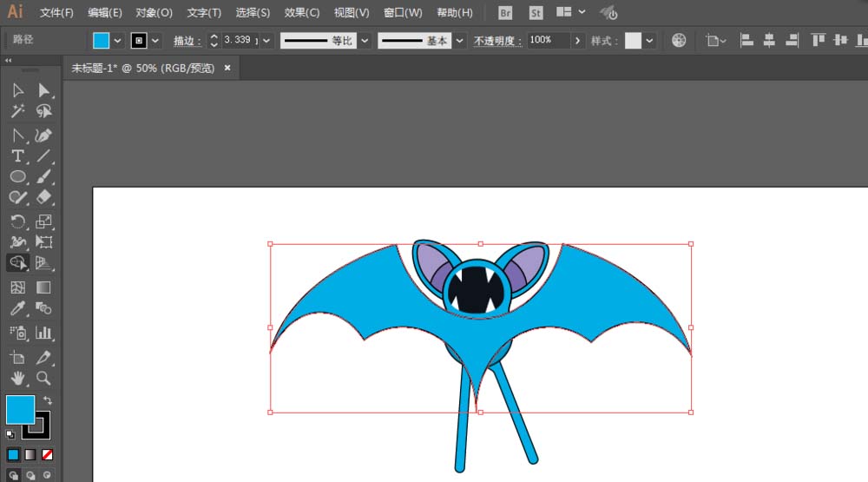This screenshot has width=868, height=482.
Task: Set paint mode to Gradient
Action: [x=30, y=455]
